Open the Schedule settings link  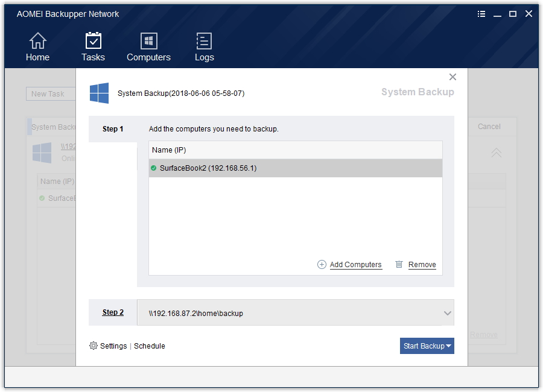tap(149, 346)
